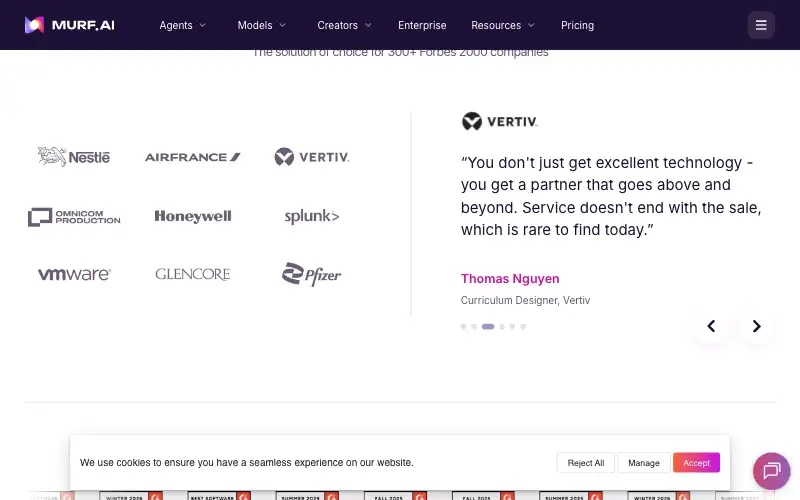The image size is (800, 500).
Task: Select the Vertiv logo in the grid
Action: (312, 157)
